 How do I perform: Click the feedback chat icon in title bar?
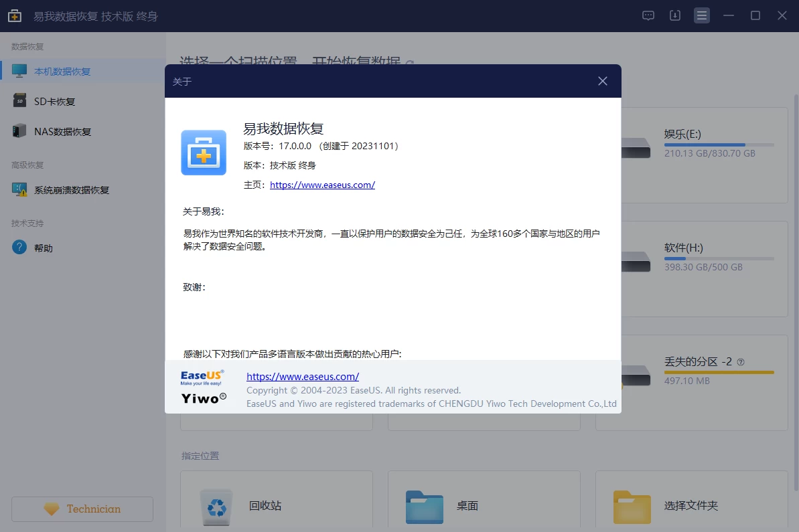click(648, 16)
